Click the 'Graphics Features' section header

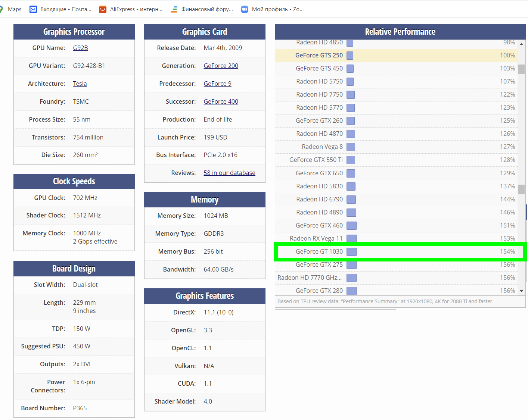[205, 296]
